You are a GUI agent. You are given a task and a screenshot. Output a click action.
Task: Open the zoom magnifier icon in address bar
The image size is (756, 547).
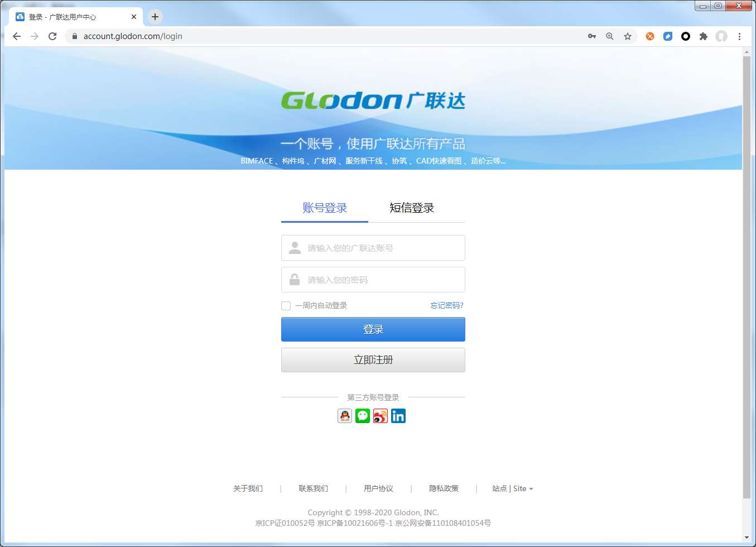click(x=610, y=36)
